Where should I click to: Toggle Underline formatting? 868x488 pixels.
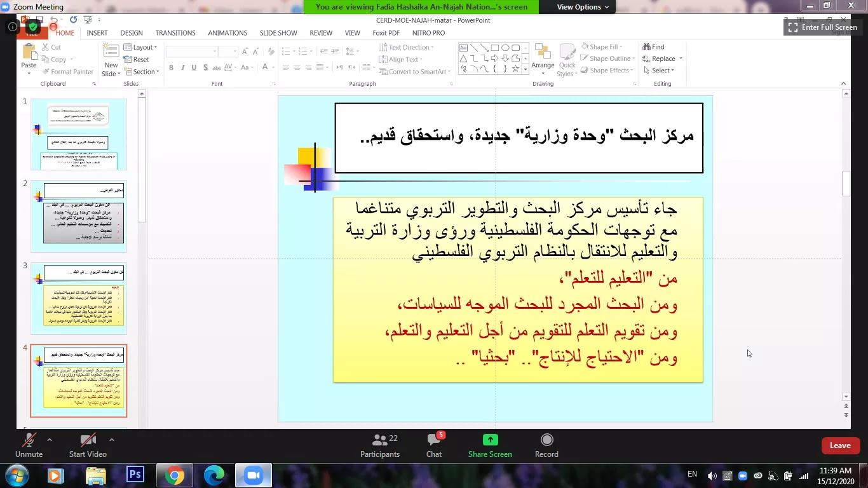tap(194, 68)
